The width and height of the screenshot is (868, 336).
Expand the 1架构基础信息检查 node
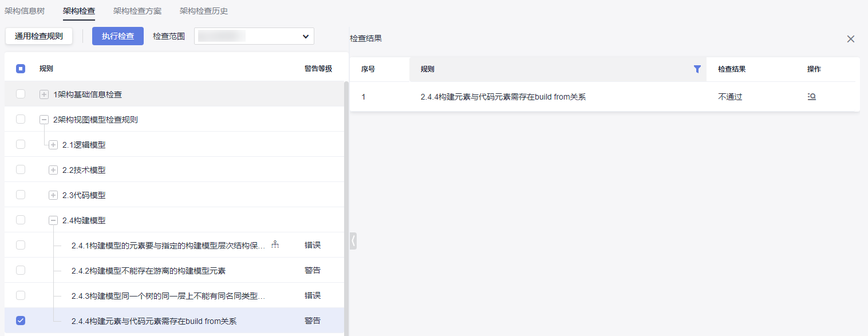pos(44,94)
